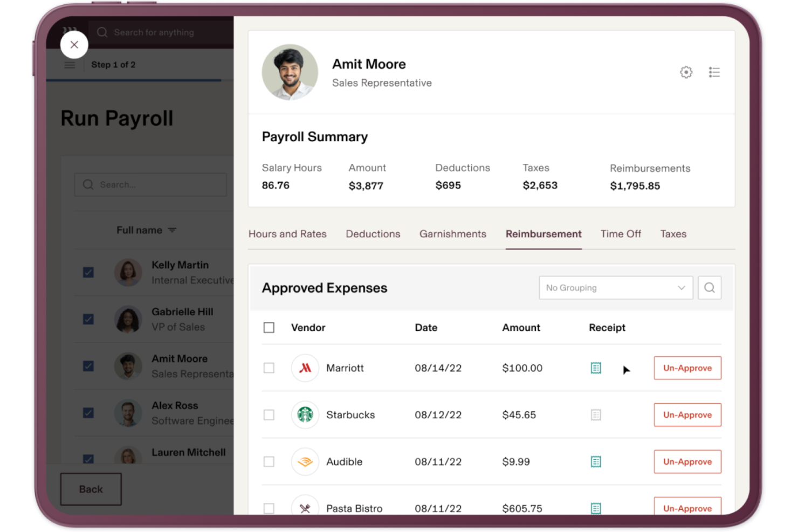Click the Starbucks vendor icon
Image resolution: width=798 pixels, height=532 pixels.
click(305, 415)
